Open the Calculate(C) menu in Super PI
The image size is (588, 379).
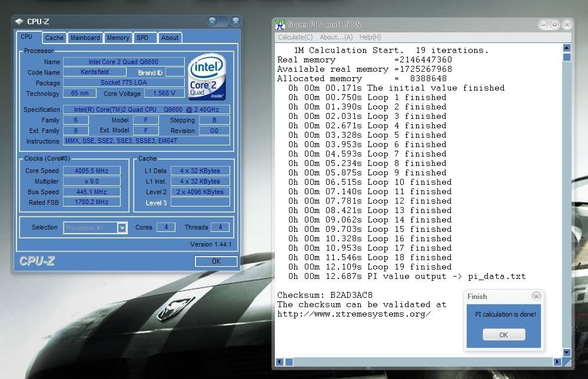click(x=295, y=37)
